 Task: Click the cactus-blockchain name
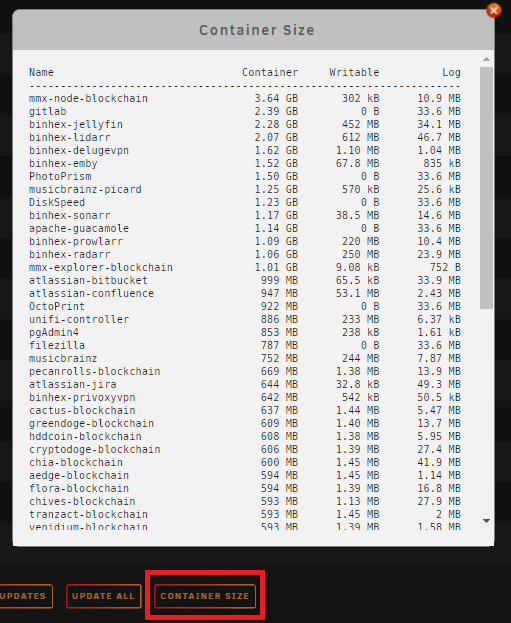tap(82, 410)
